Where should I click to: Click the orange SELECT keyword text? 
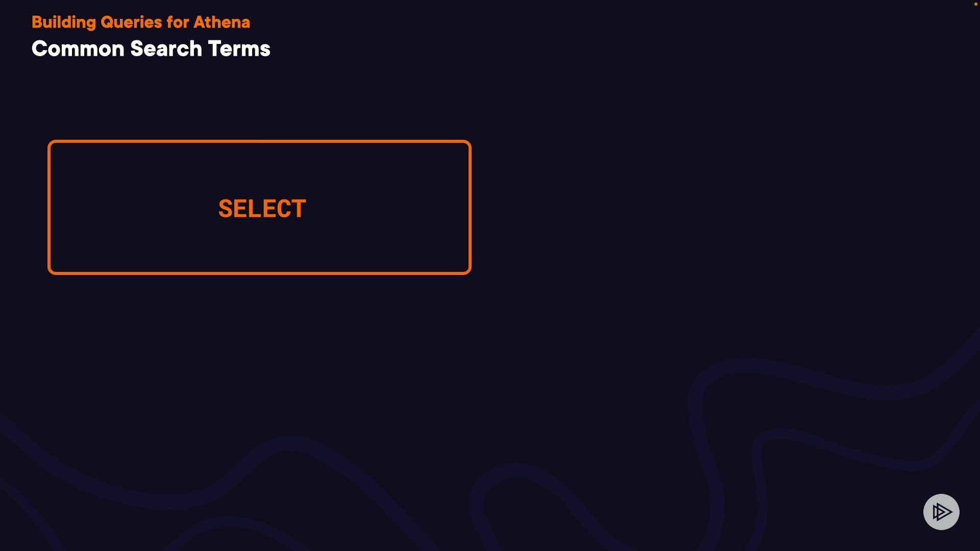tap(262, 209)
